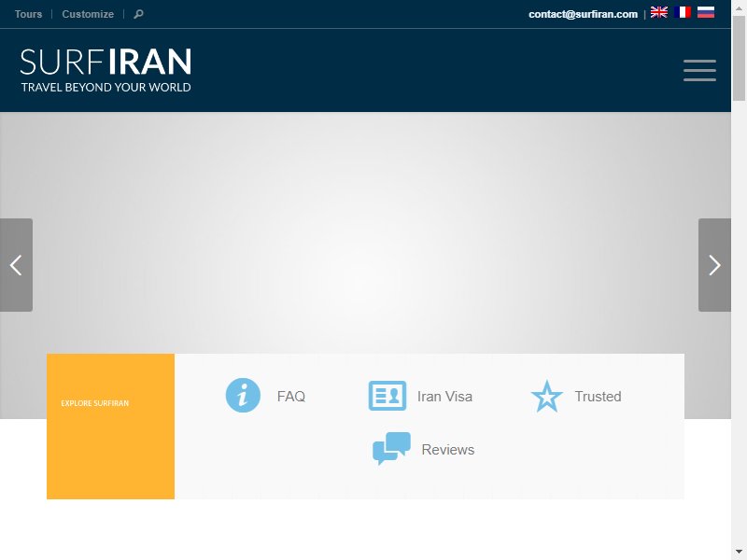The image size is (747, 560).
Task: Open the search magnifier icon
Action: click(x=138, y=14)
